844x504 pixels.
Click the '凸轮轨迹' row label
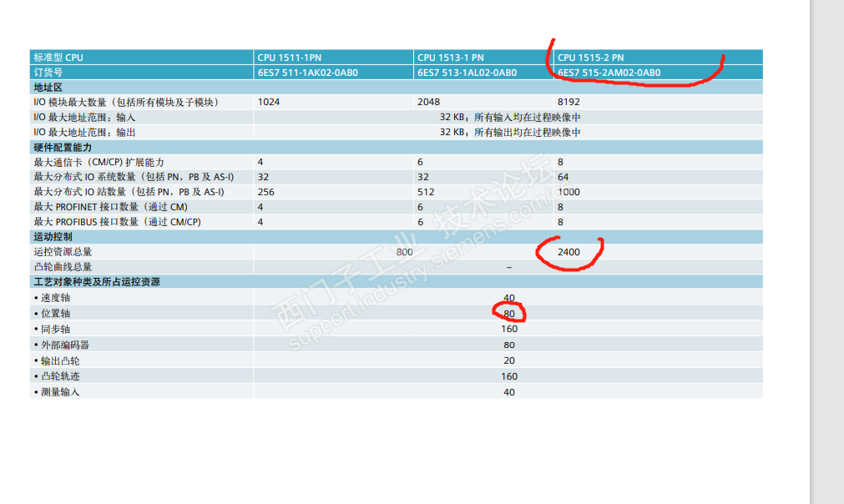click(x=57, y=376)
